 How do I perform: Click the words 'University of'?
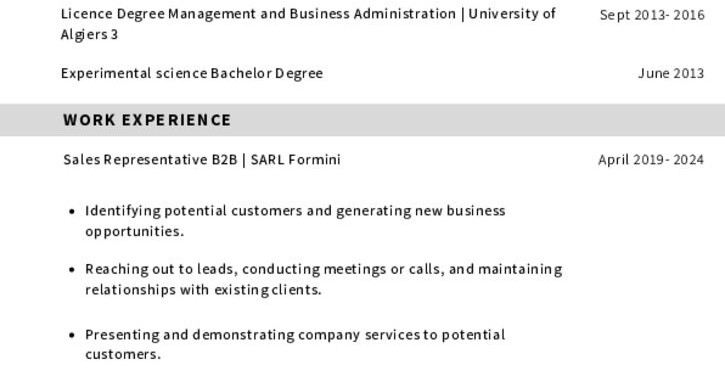[x=512, y=14]
